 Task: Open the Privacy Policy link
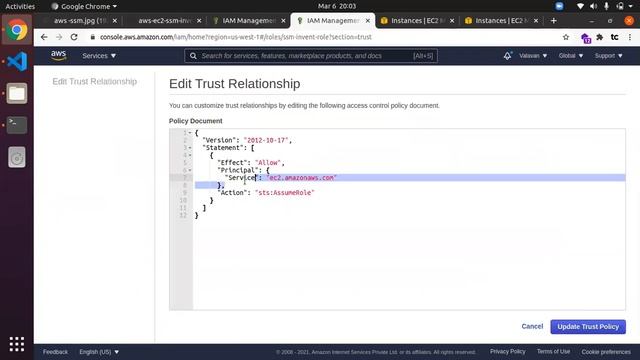click(x=507, y=351)
